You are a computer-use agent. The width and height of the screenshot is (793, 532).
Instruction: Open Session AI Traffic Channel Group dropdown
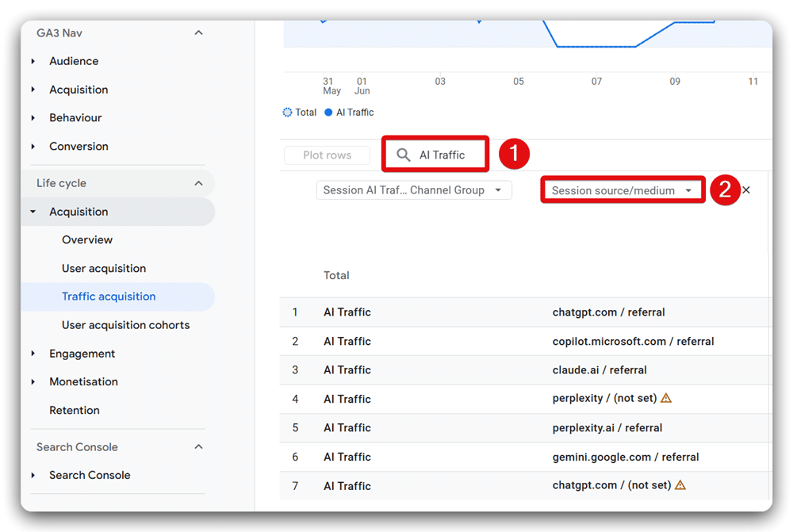[413, 190]
